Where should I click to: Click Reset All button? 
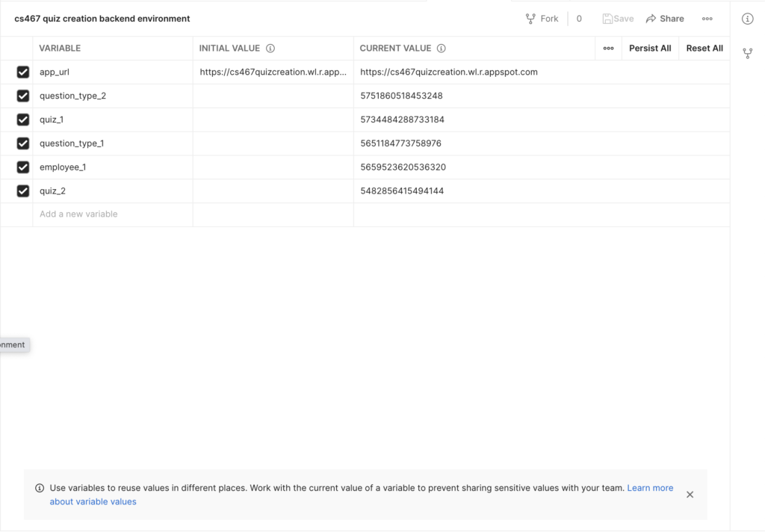click(x=704, y=49)
